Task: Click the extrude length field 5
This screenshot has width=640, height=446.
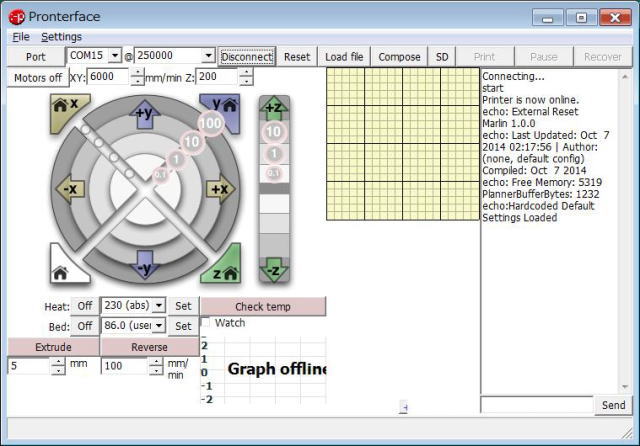Action: (x=29, y=366)
